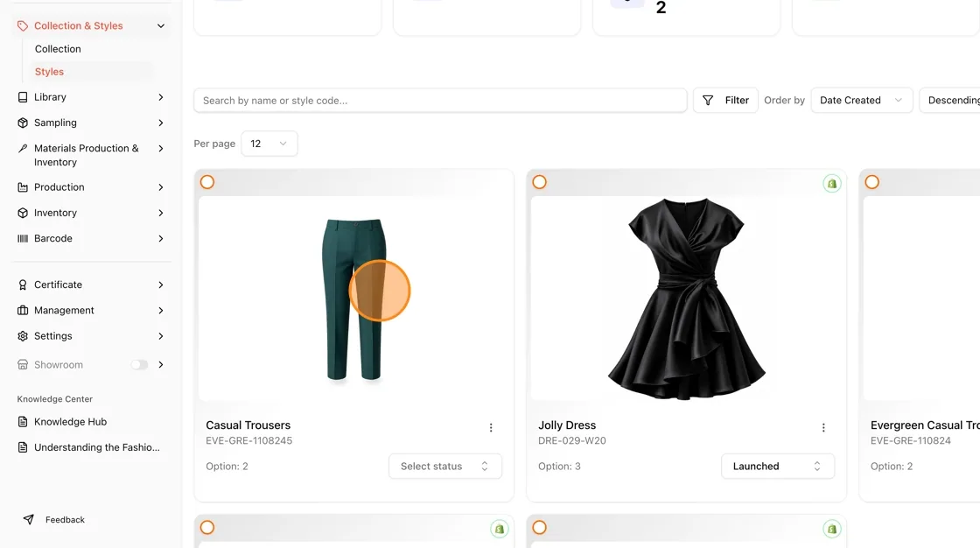Click the Production factory icon
The width and height of the screenshot is (980, 548).
pos(23,187)
